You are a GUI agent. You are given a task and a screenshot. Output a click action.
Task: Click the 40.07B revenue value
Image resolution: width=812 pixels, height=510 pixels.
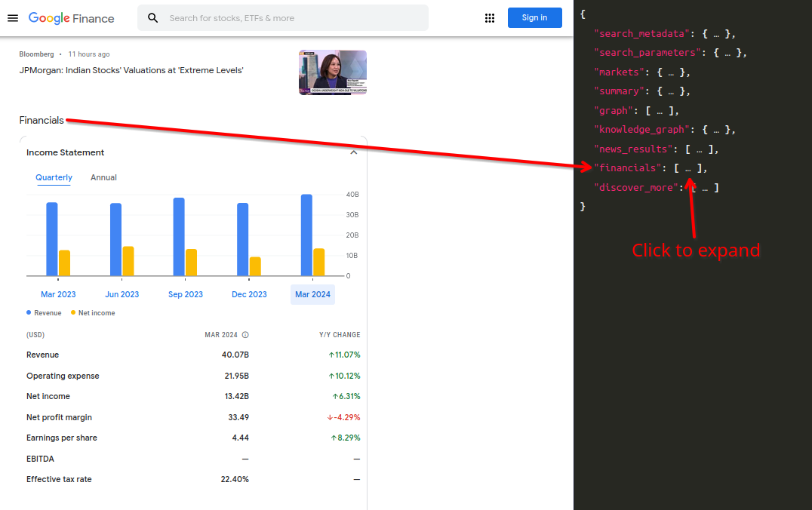pos(235,355)
